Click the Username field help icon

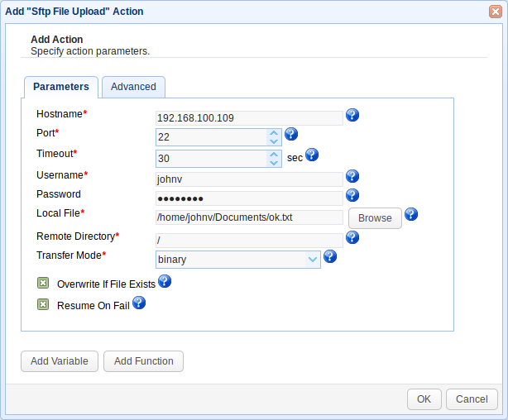click(352, 176)
